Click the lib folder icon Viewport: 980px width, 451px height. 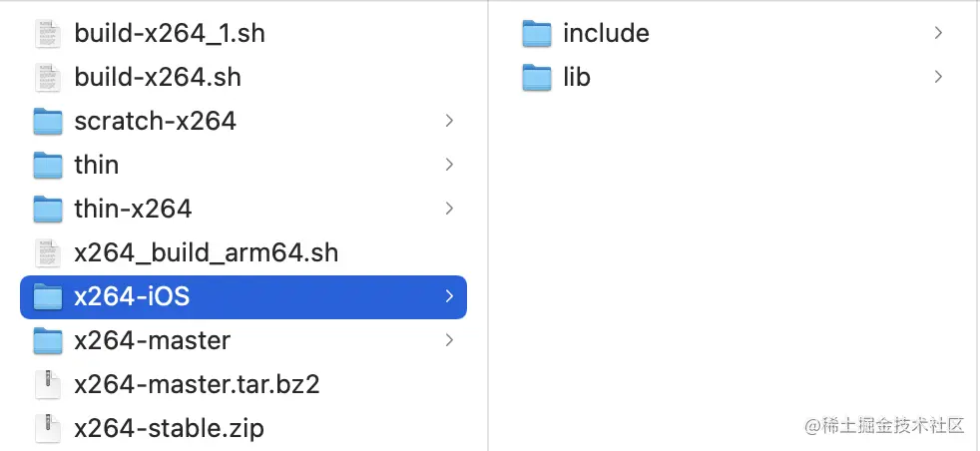537,77
